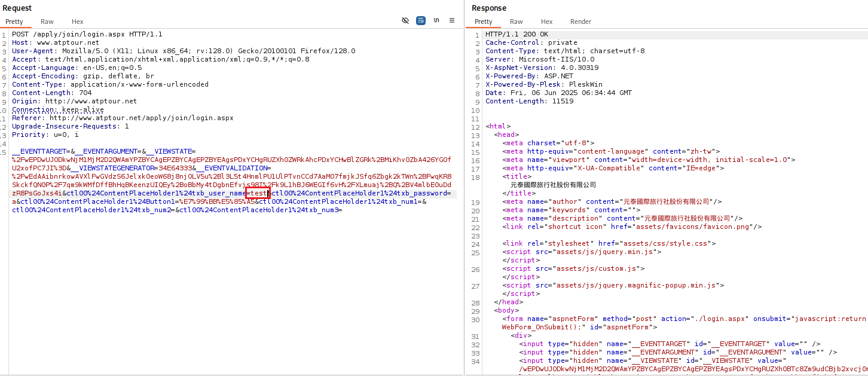Click the X-UA-Compatible meta line
Image resolution: width=868 pixels, height=376 pixels.
click(615, 168)
